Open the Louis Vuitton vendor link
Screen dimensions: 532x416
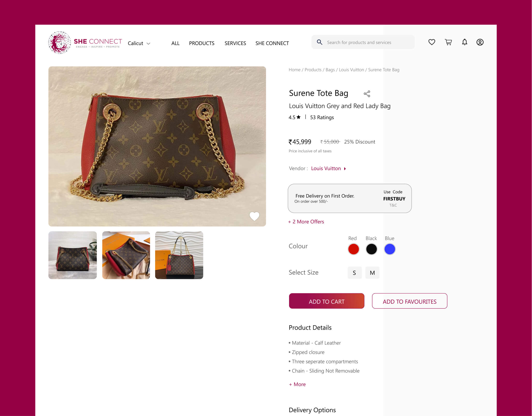326,168
